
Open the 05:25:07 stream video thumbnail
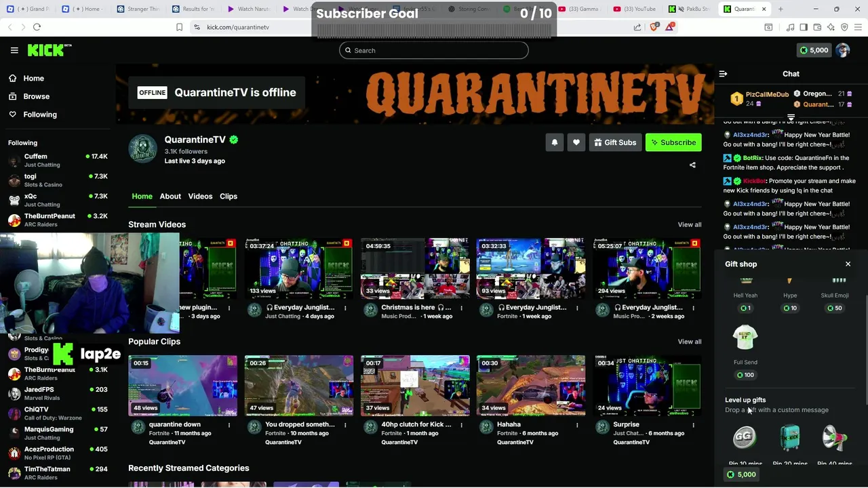tap(647, 268)
